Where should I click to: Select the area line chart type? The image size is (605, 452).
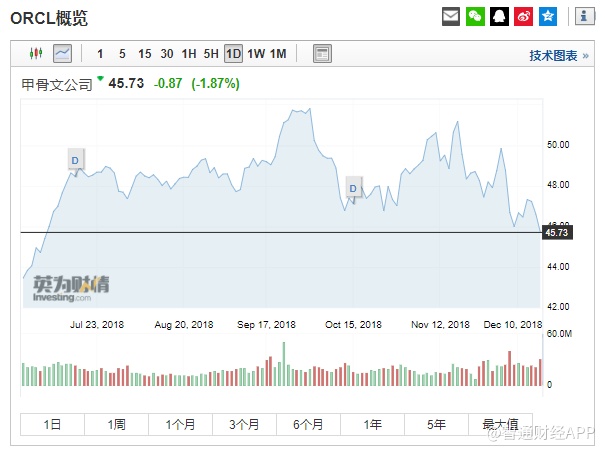pos(62,54)
